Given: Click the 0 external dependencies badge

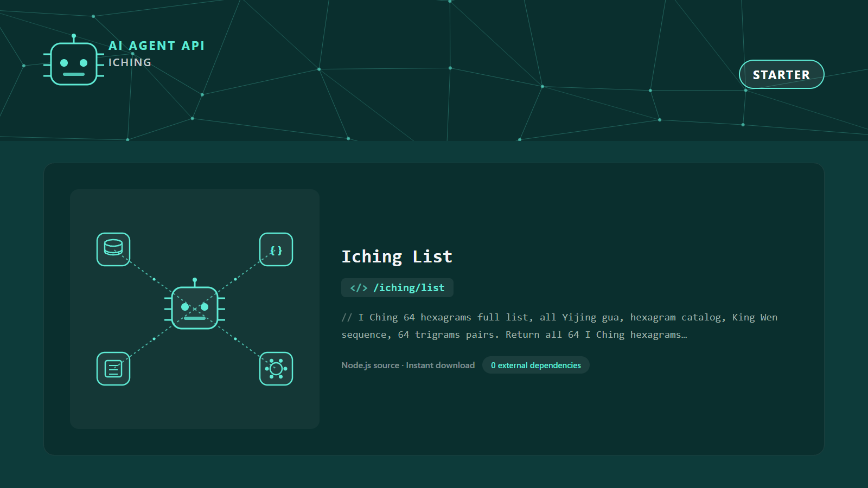Looking at the screenshot, I should click(x=536, y=365).
